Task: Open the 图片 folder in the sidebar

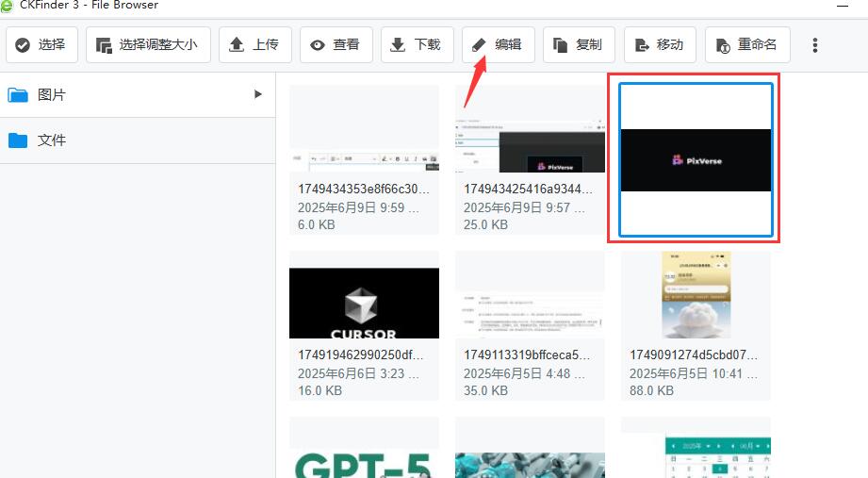Action: (x=52, y=95)
